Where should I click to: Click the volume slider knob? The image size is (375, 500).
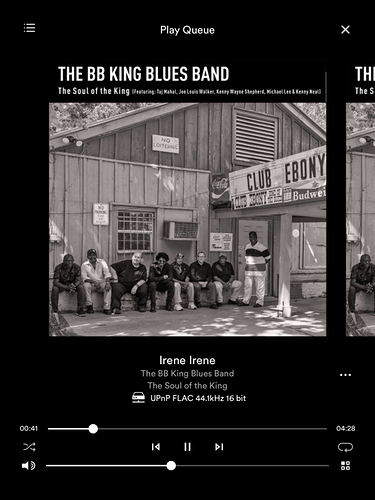click(x=171, y=466)
